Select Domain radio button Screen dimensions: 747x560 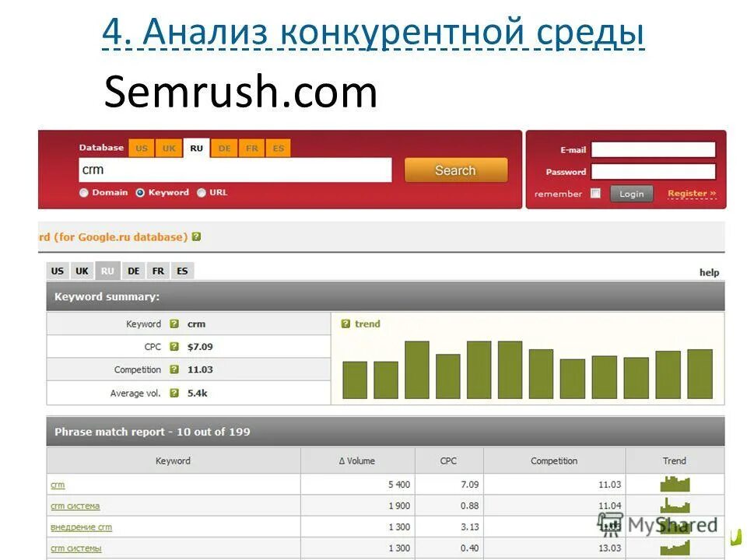pos(84,193)
